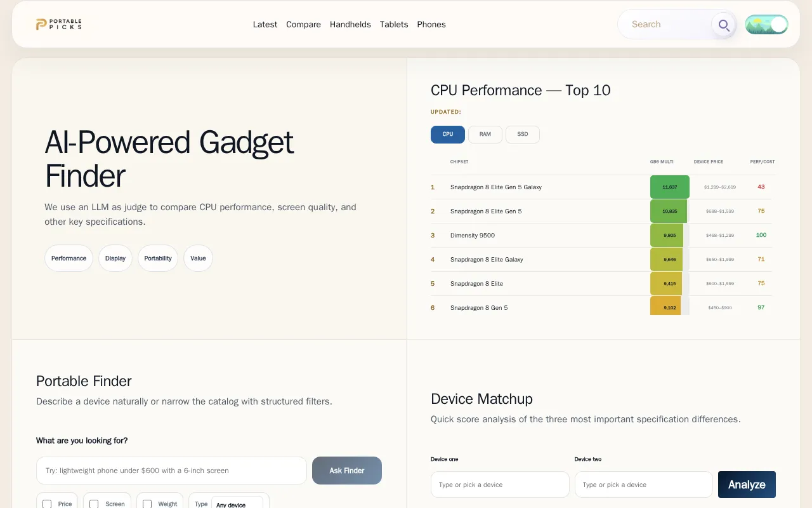Click the Value pill button

click(198, 258)
